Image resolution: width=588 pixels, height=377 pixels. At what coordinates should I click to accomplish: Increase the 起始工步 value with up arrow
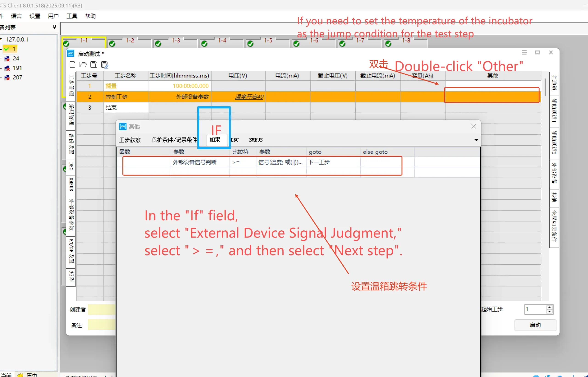tap(549, 307)
